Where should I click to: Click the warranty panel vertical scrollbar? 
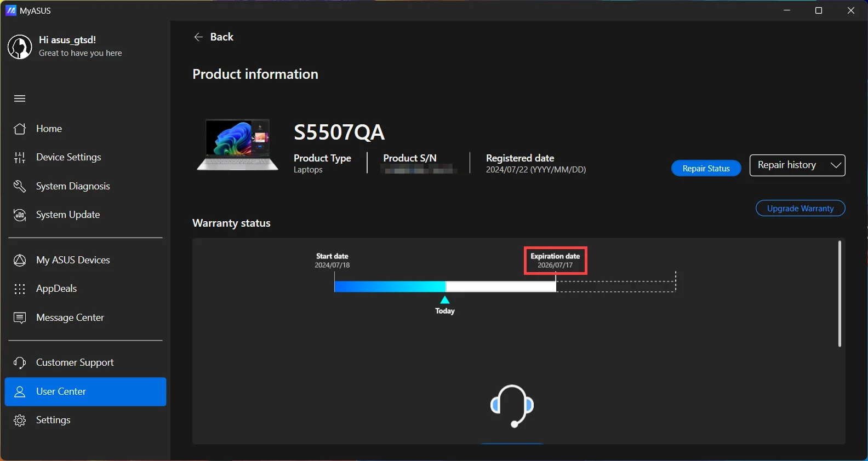(x=840, y=293)
